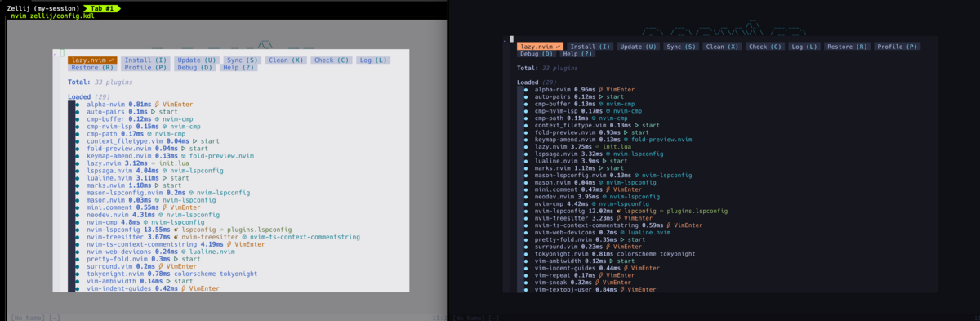Click Restore (R) in the dark window
The image size is (980, 321).
pyautogui.click(x=847, y=47)
